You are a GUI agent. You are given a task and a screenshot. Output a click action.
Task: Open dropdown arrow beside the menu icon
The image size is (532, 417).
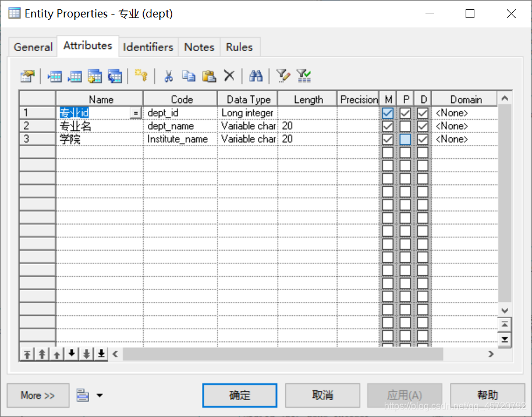click(x=100, y=395)
